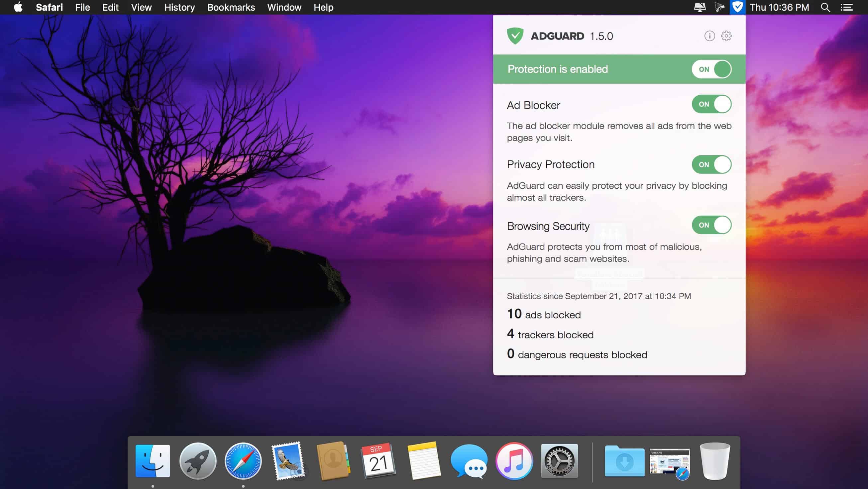This screenshot has height=489, width=868.
Task: Open Finder from the Dock
Action: tap(153, 462)
